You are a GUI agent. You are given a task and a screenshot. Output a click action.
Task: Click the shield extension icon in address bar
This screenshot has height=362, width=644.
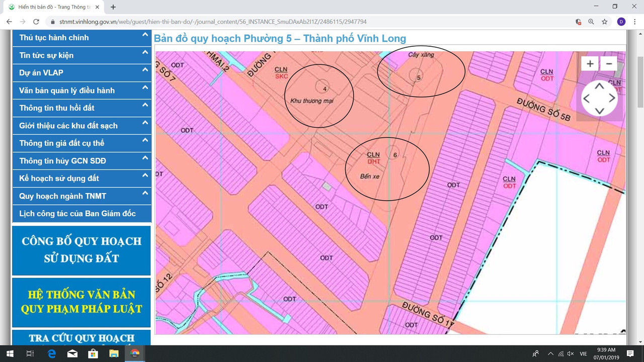(x=578, y=22)
